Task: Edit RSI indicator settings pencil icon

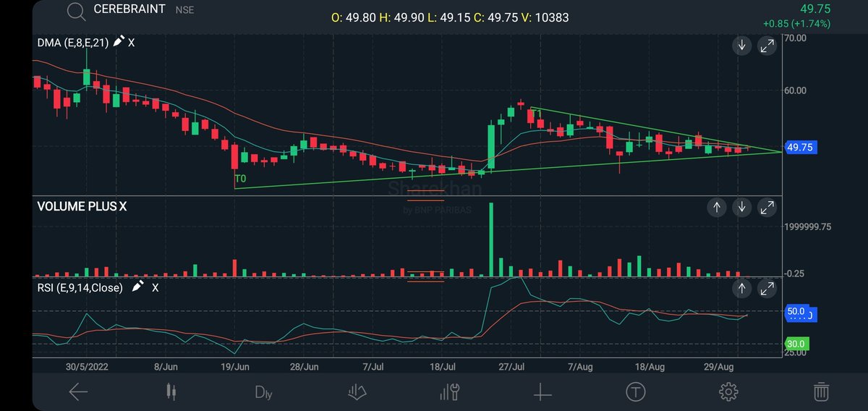Action: point(139,287)
